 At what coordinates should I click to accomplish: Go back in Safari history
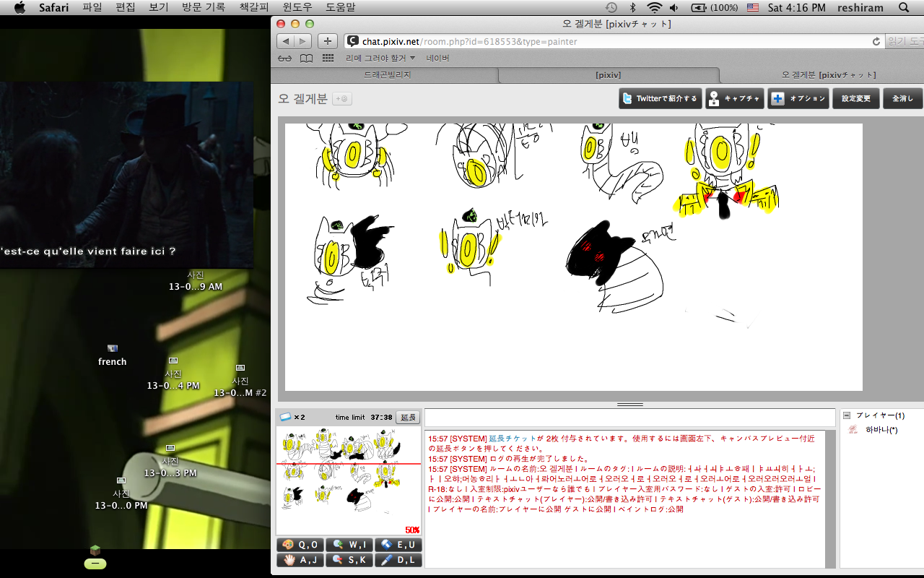coord(286,41)
